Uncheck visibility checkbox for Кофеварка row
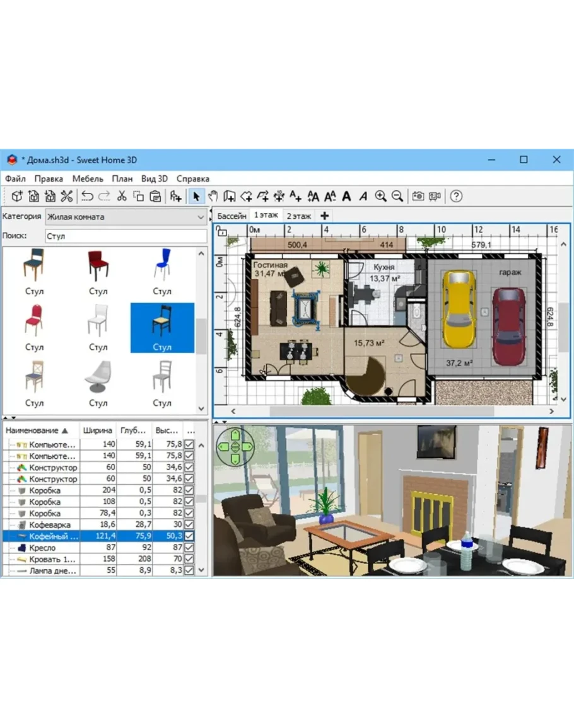574x728 pixels. point(189,525)
